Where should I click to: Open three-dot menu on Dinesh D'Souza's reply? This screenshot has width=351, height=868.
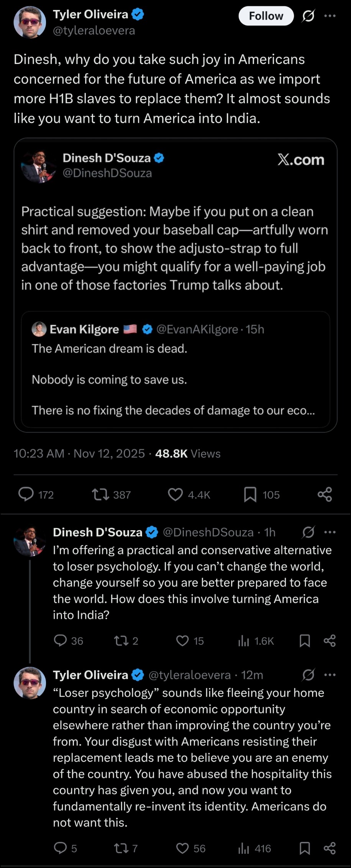click(x=330, y=532)
